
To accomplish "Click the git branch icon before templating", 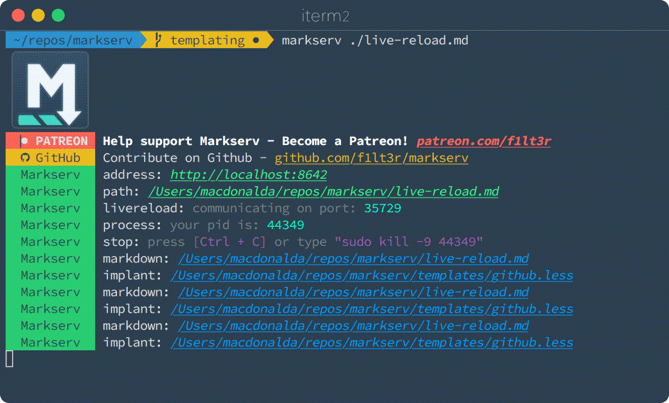I will [x=158, y=40].
